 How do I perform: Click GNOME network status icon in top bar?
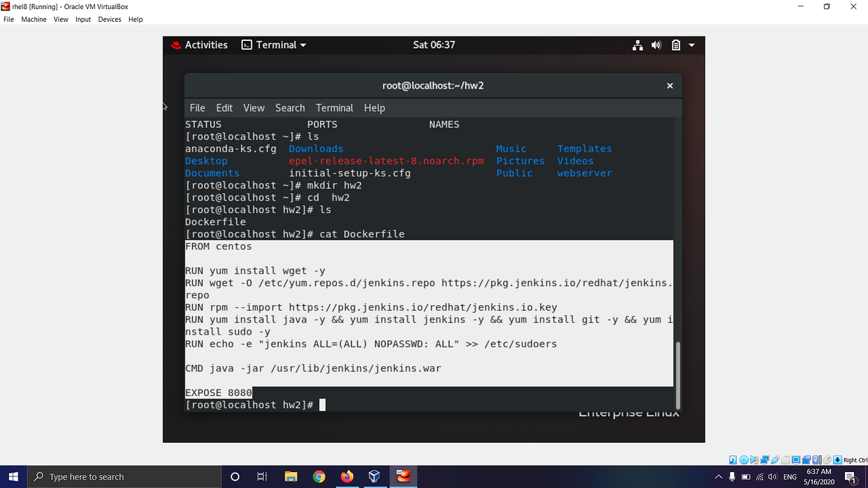pos(637,45)
